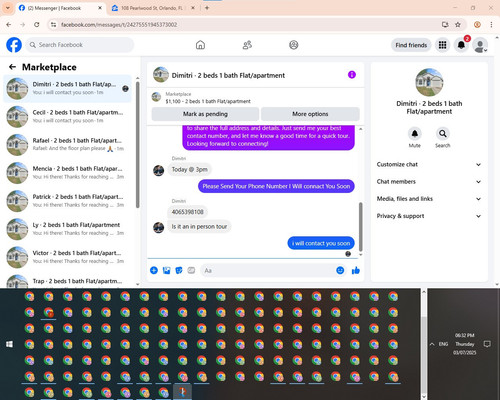Bookmark this page with the star icon
The height and width of the screenshot is (400, 500).
(458, 24)
